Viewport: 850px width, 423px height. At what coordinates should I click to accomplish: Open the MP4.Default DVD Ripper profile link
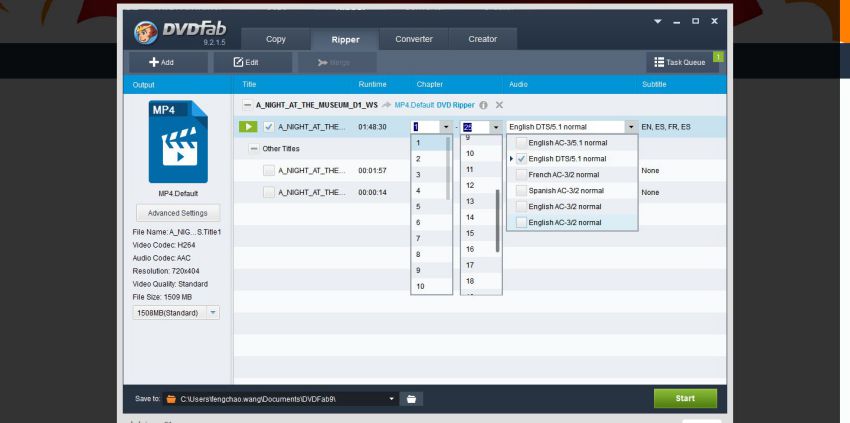[434, 105]
